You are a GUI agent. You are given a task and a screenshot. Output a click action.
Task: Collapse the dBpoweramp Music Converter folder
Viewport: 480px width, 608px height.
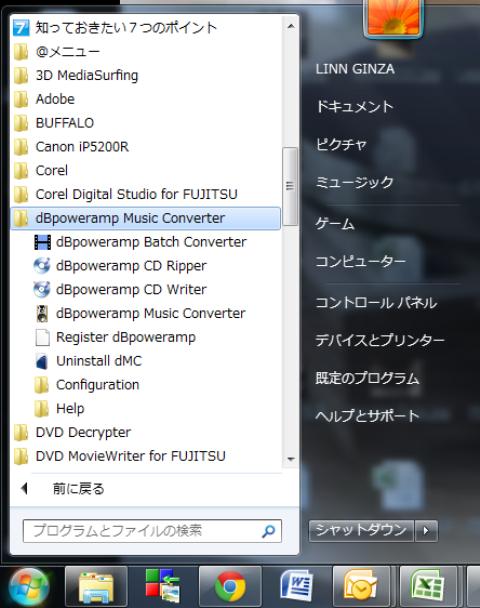[145, 218]
